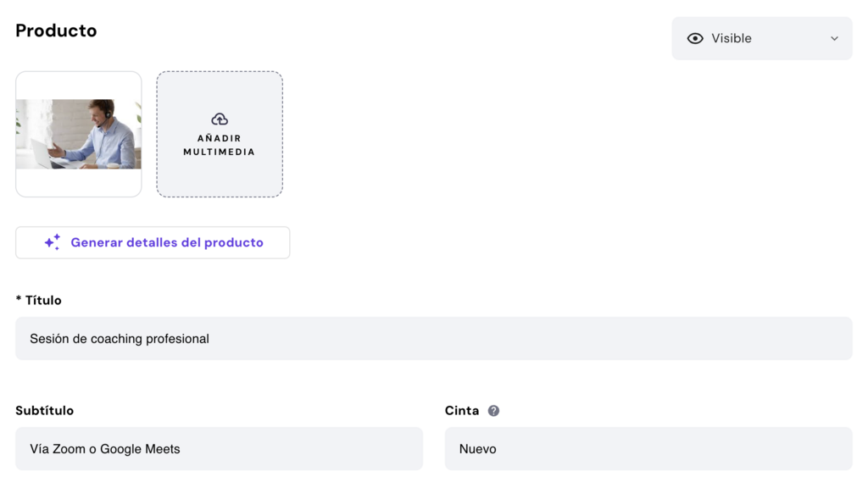Image resolution: width=868 pixels, height=488 pixels.
Task: Click the Título field with Sesión de coaching
Action: 434,338
